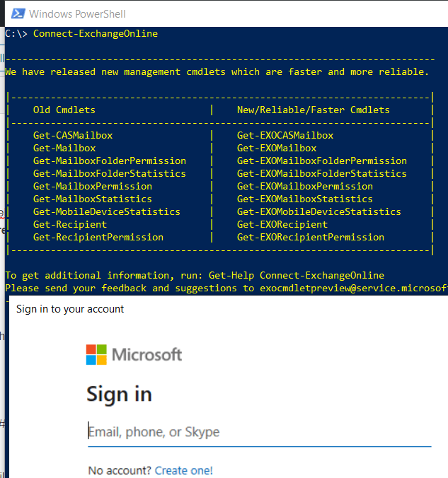Click the Connect-ExchangeOnline command text

coord(96,33)
